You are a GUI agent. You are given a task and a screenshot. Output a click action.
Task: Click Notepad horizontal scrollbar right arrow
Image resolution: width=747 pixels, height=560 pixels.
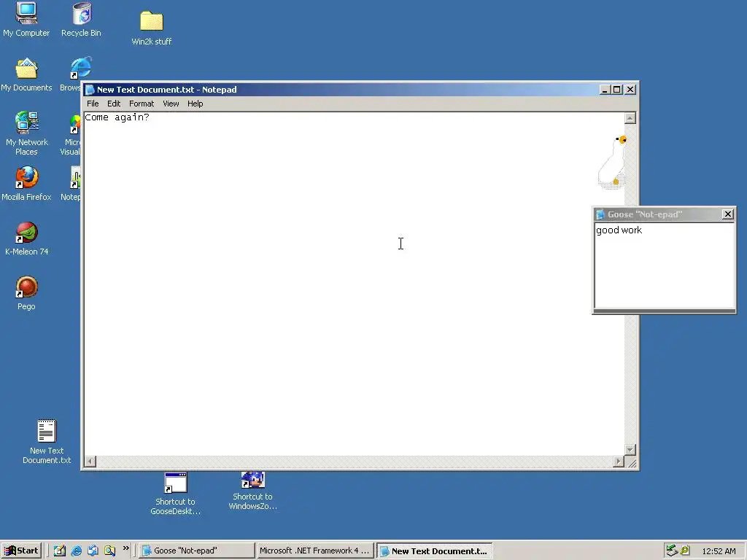click(x=619, y=461)
